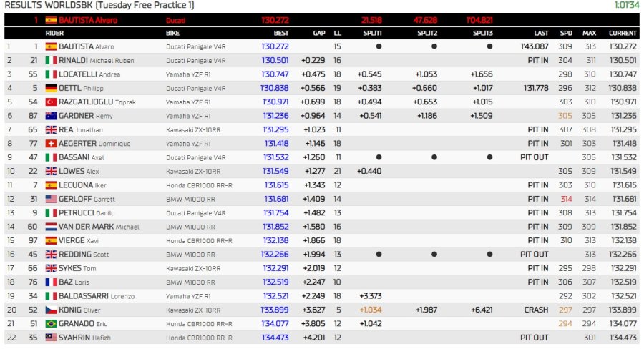Click the red 314 speed in GERLOFF's row
This screenshot has height=349, width=644.
point(567,199)
